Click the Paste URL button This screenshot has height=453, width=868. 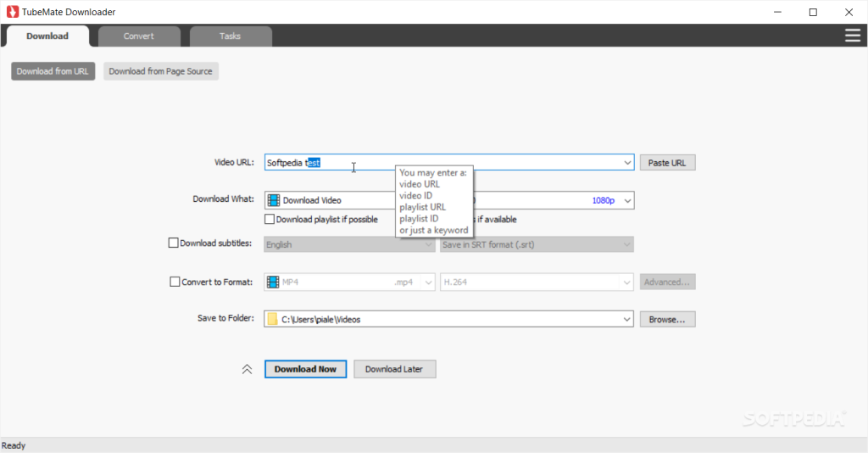[667, 163]
